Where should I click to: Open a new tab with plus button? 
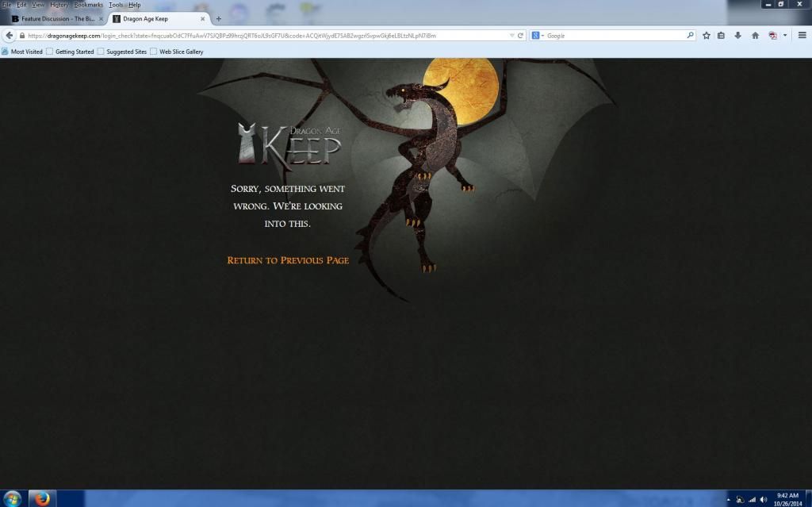point(218,18)
